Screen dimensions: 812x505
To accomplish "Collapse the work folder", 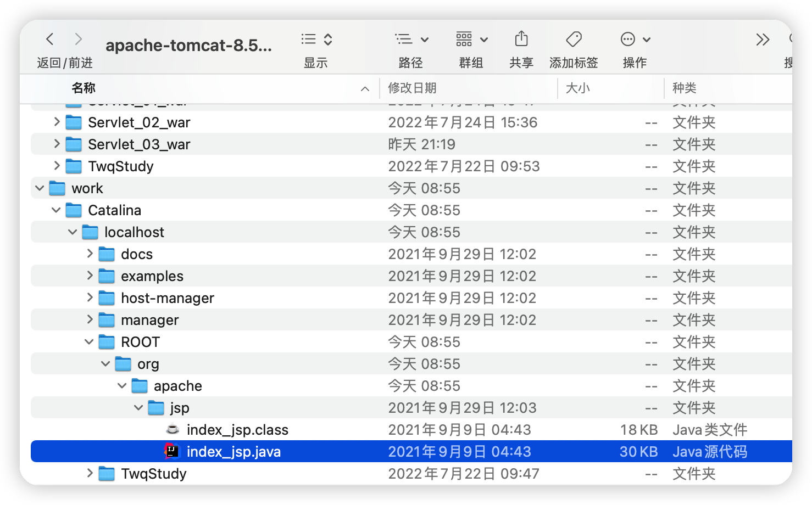I will (x=39, y=188).
